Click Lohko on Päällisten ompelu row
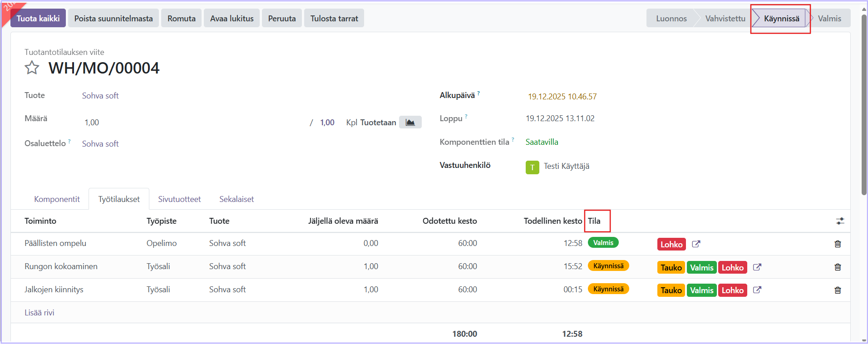Image resolution: width=868 pixels, height=344 pixels. pos(671,245)
